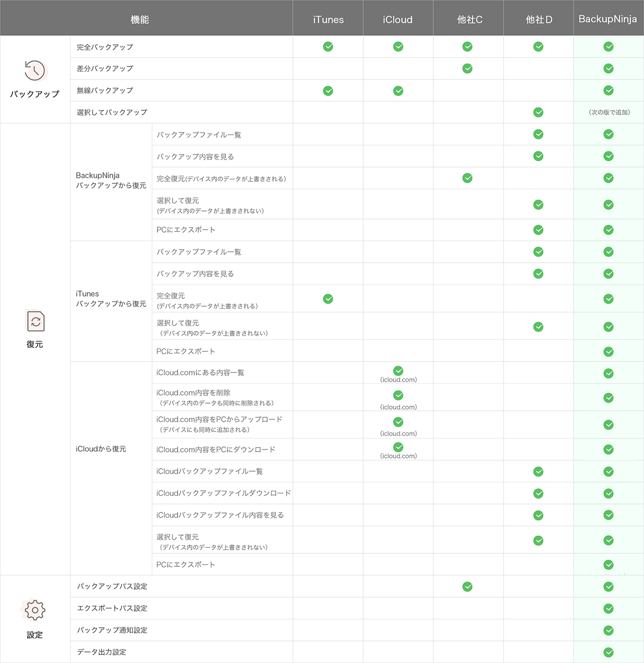Click 他社D checkmark for iCloudバックアップファイル内容を見る
This screenshot has height=663, width=644.
[x=538, y=515]
